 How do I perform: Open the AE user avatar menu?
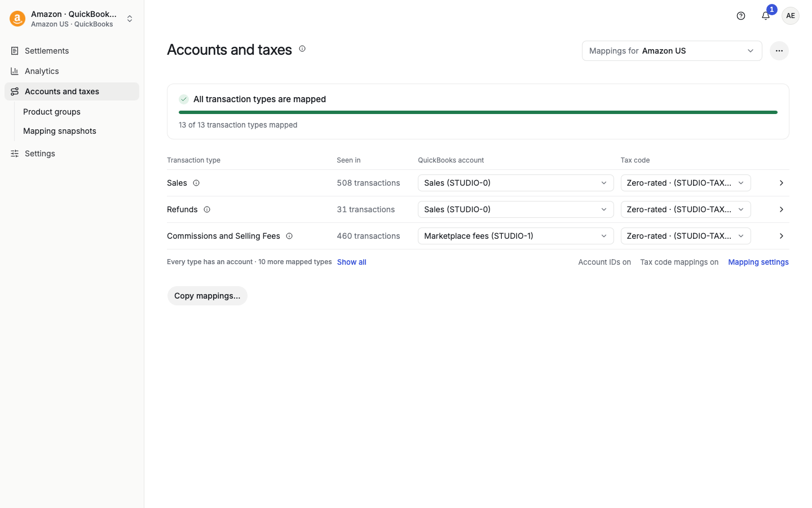pos(791,16)
